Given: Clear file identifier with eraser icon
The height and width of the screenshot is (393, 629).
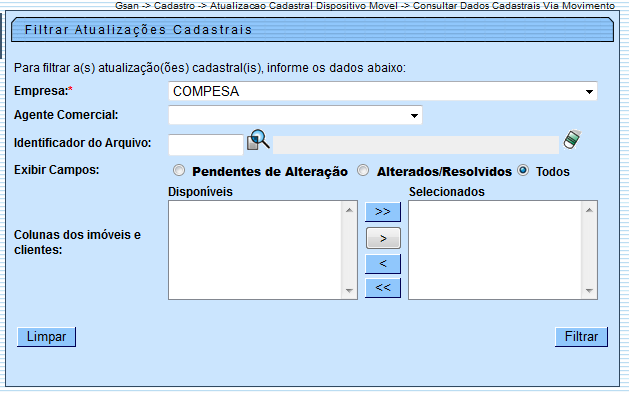Looking at the screenshot, I should pos(572,140).
